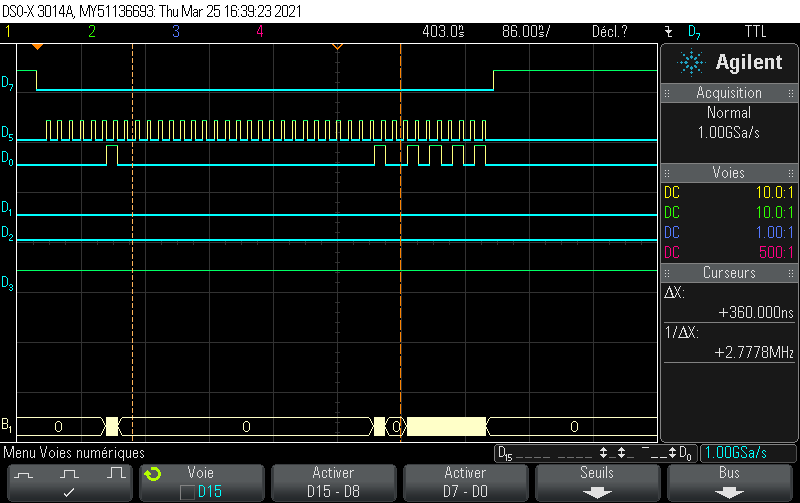Image resolution: width=800 pixels, height=503 pixels.
Task: Click the yellow DC 10.0:1 channel entry
Action: [x=729, y=193]
